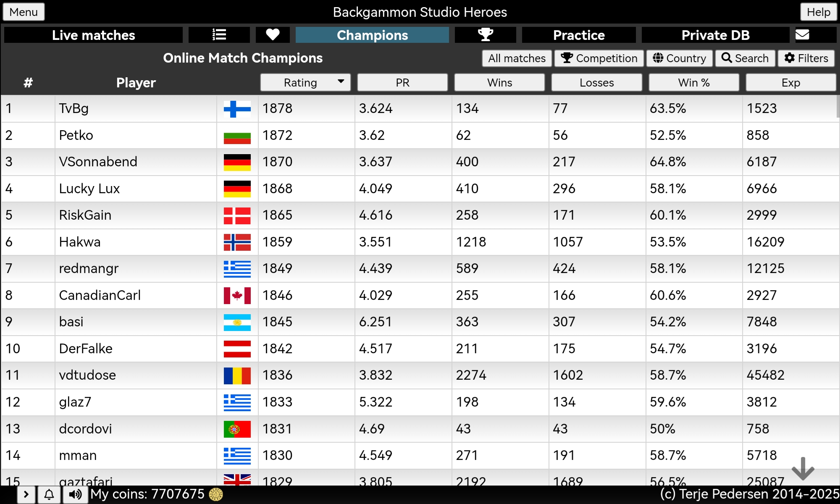Filter by Competition
840x504 pixels.
pos(599,58)
